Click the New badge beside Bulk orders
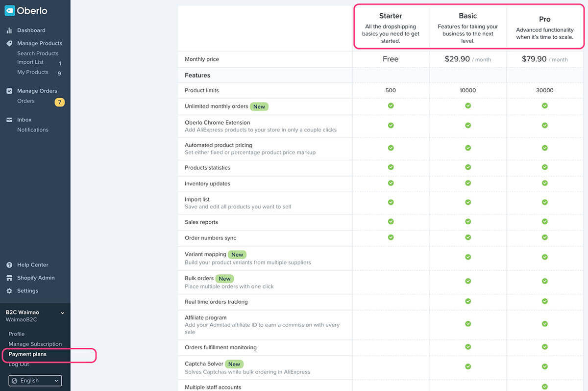The image size is (588, 391). (224, 279)
